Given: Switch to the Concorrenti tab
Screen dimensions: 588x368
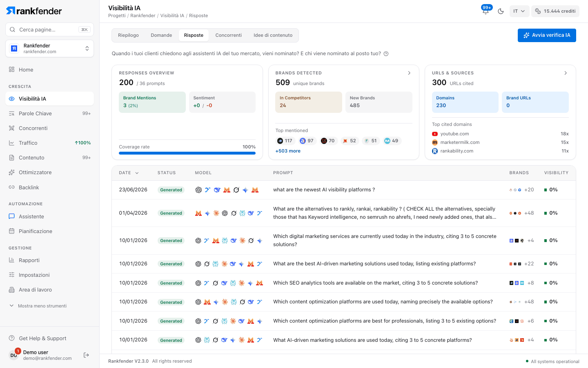Looking at the screenshot, I should tap(228, 35).
